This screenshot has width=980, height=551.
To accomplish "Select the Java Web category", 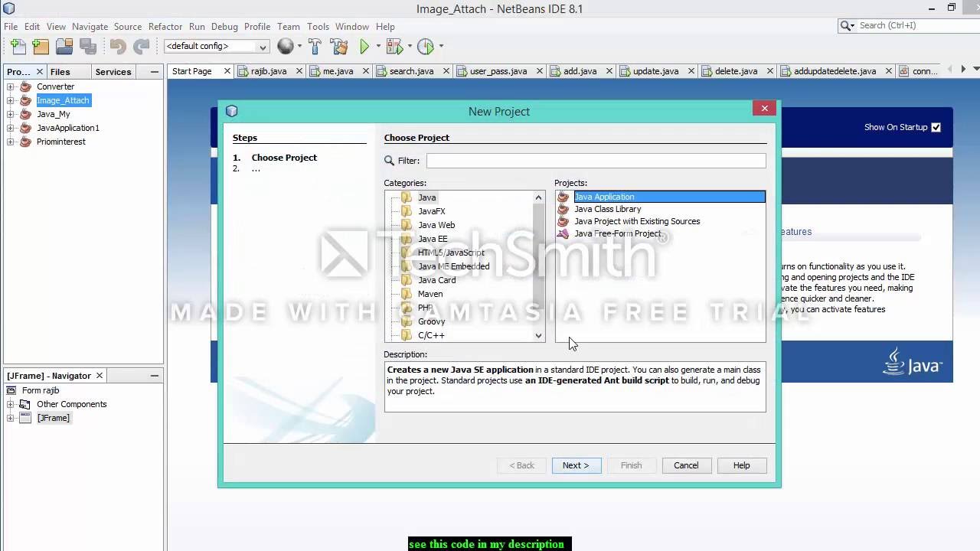I will coord(436,225).
